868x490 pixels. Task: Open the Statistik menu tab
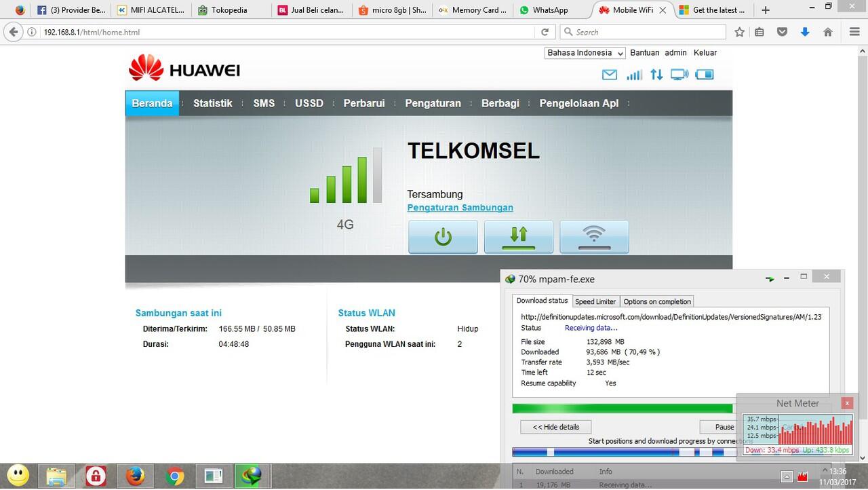pyautogui.click(x=212, y=103)
